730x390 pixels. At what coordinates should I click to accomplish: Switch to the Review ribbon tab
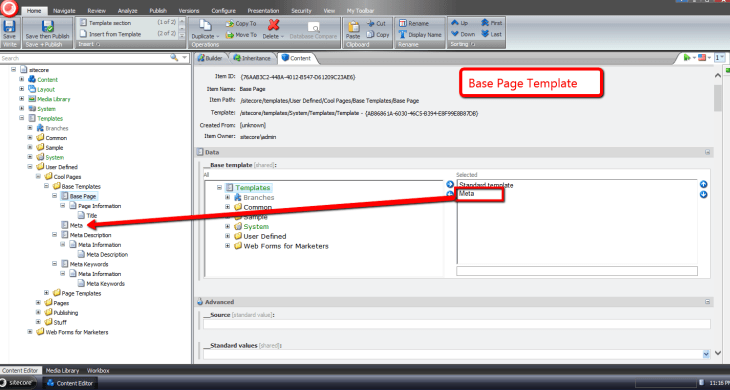coord(97,11)
